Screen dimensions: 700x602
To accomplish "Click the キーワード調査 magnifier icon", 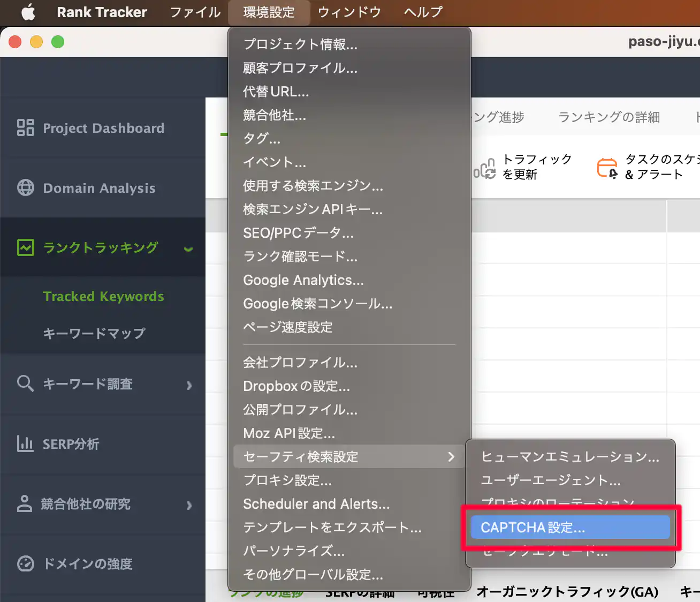I will pos(26,383).
